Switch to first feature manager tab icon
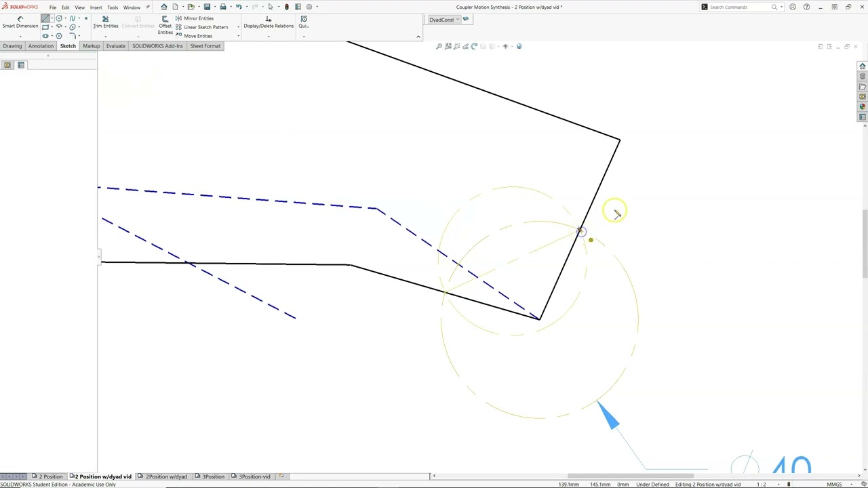This screenshot has height=488, width=868. tap(7, 65)
